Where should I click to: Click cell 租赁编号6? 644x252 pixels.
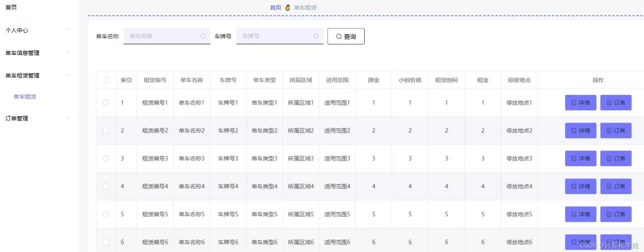[155, 242]
